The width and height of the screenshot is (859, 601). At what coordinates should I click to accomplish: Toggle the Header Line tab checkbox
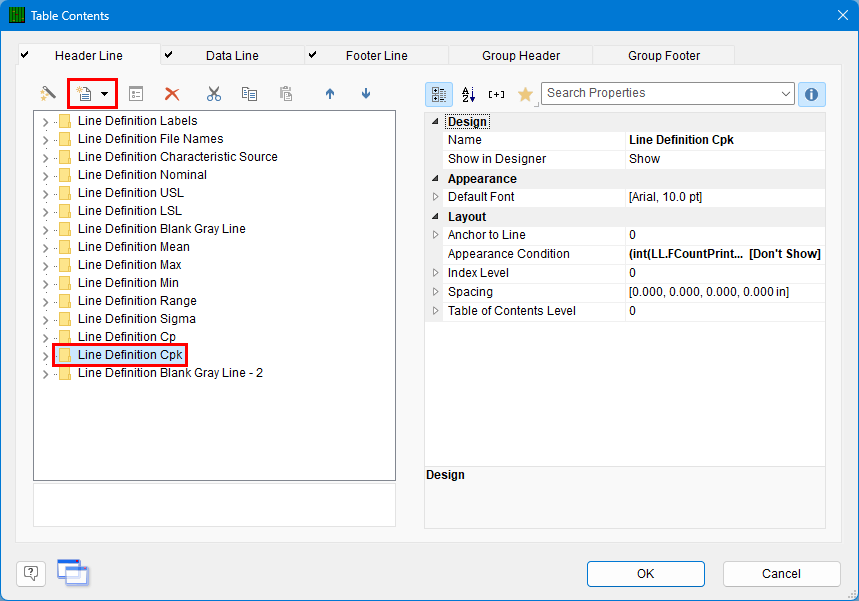[x=25, y=55]
